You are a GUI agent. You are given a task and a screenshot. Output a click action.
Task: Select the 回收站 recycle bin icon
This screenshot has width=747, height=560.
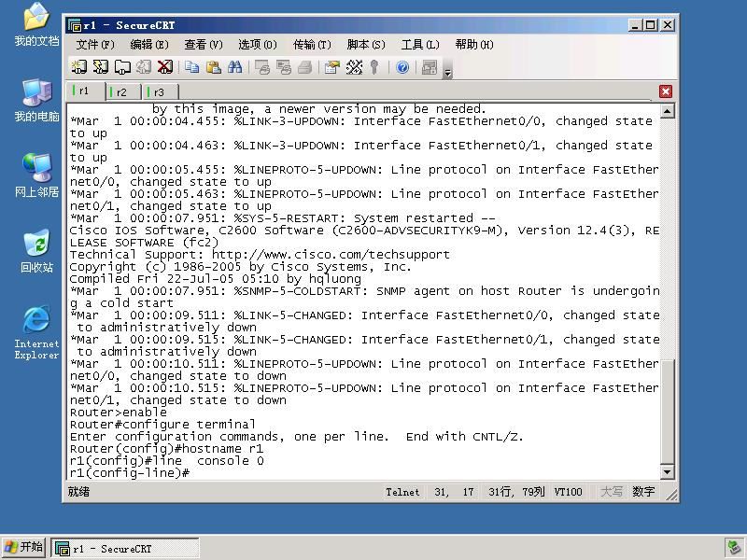36,250
